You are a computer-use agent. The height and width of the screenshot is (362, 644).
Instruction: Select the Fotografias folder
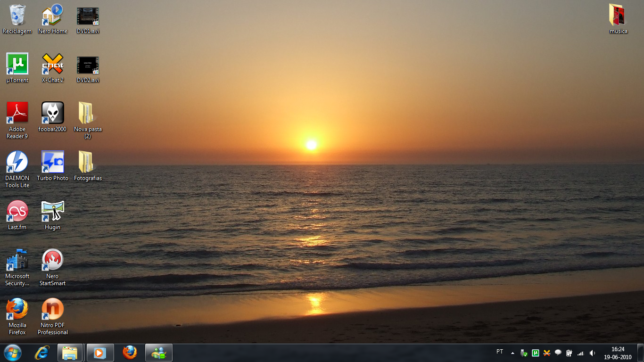click(x=88, y=166)
